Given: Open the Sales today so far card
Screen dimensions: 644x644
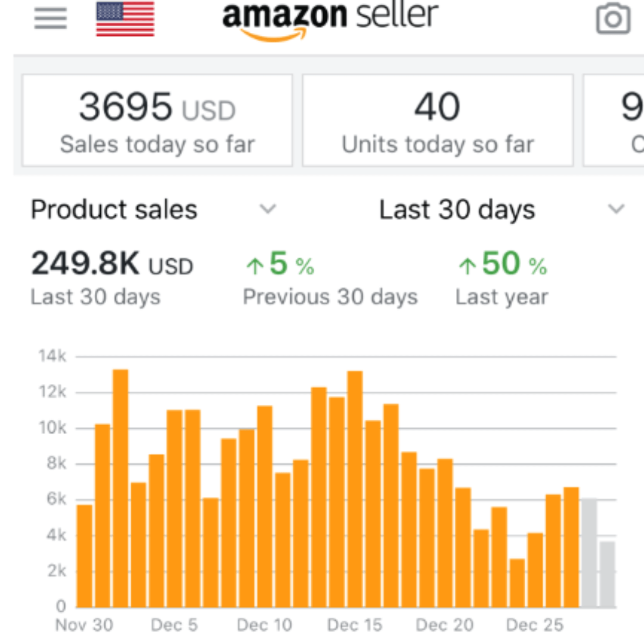Looking at the screenshot, I should 157,120.
